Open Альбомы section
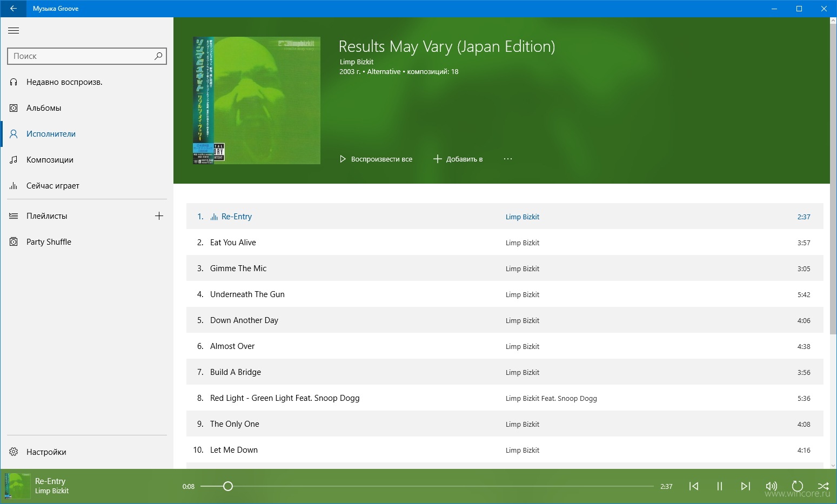 coord(87,108)
